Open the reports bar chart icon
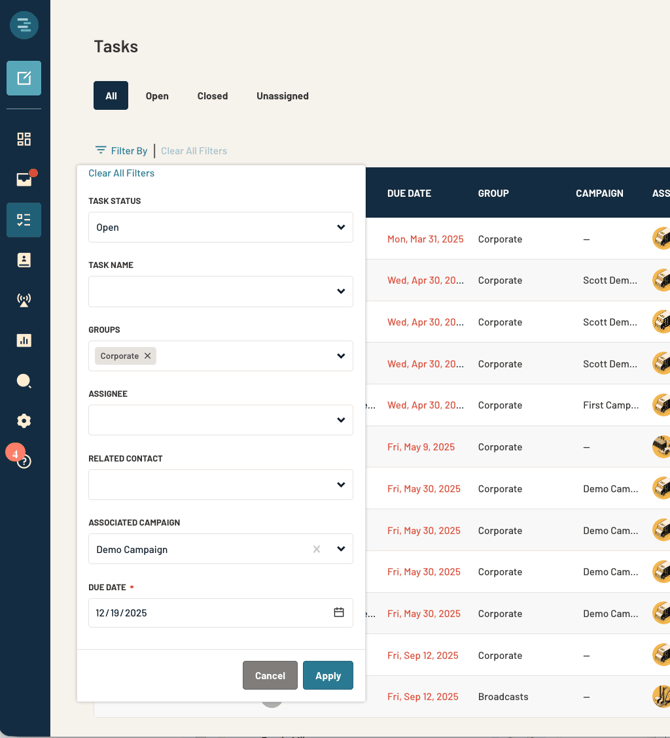The height and width of the screenshot is (738, 670). pos(24,341)
